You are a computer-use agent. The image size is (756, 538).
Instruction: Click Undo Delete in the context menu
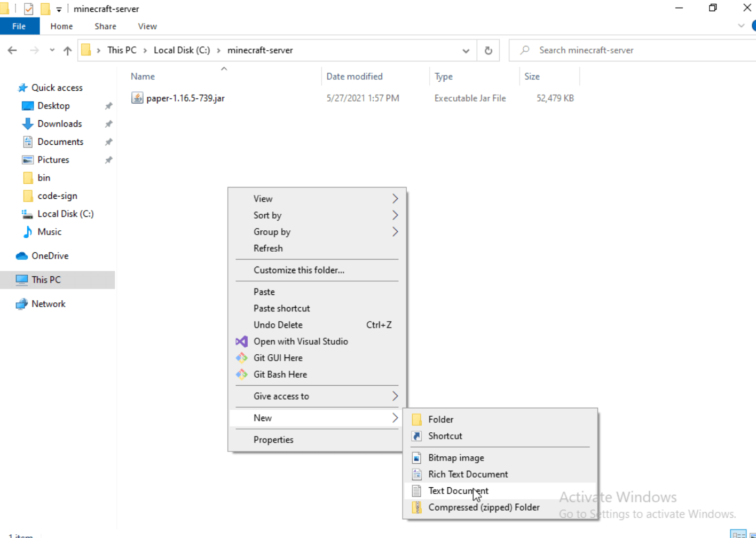click(278, 325)
